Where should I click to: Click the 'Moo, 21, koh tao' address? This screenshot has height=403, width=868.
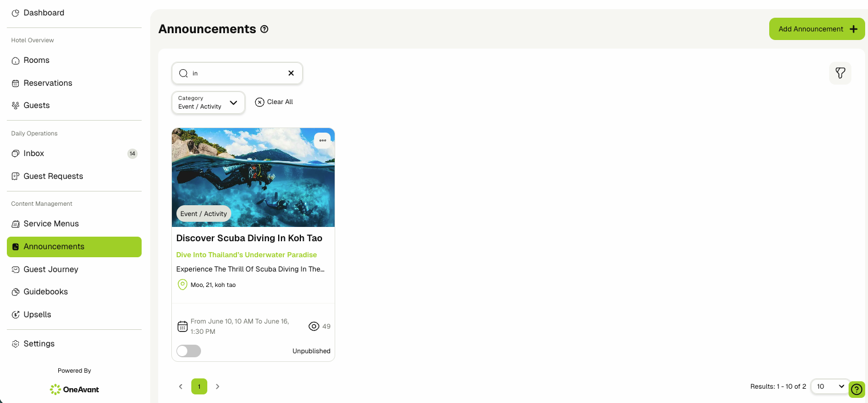click(x=213, y=285)
